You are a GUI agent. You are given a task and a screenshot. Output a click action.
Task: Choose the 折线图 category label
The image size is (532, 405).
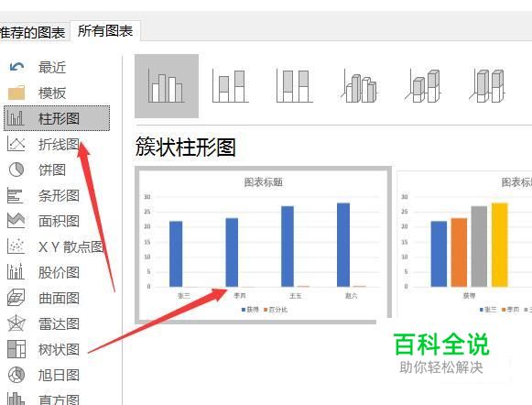coord(59,144)
